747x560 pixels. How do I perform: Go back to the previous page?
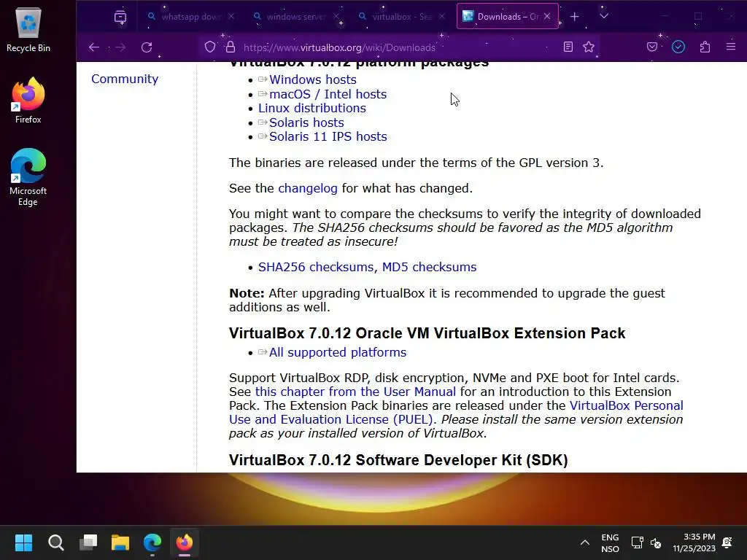pyautogui.click(x=94, y=47)
